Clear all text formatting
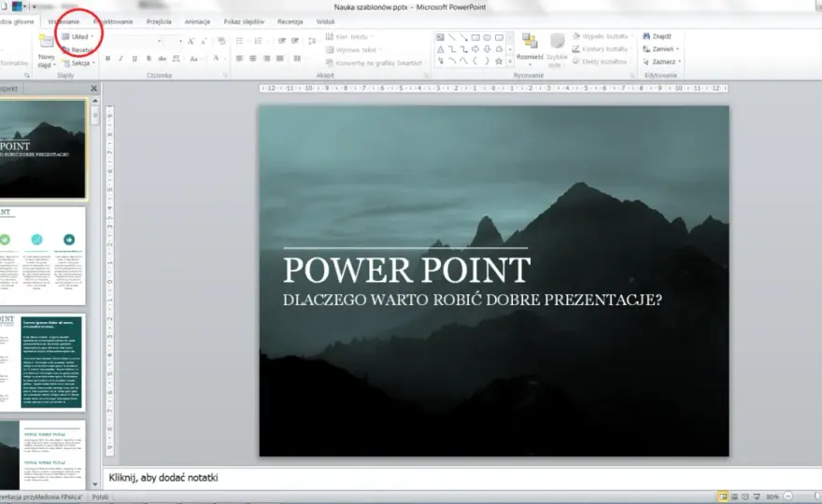This screenshot has width=822, height=504. click(221, 41)
